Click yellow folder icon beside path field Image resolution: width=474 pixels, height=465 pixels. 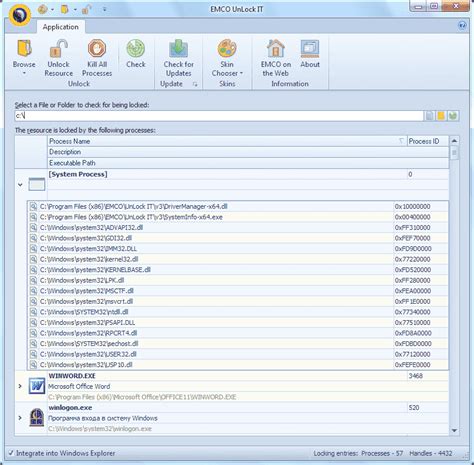441,116
